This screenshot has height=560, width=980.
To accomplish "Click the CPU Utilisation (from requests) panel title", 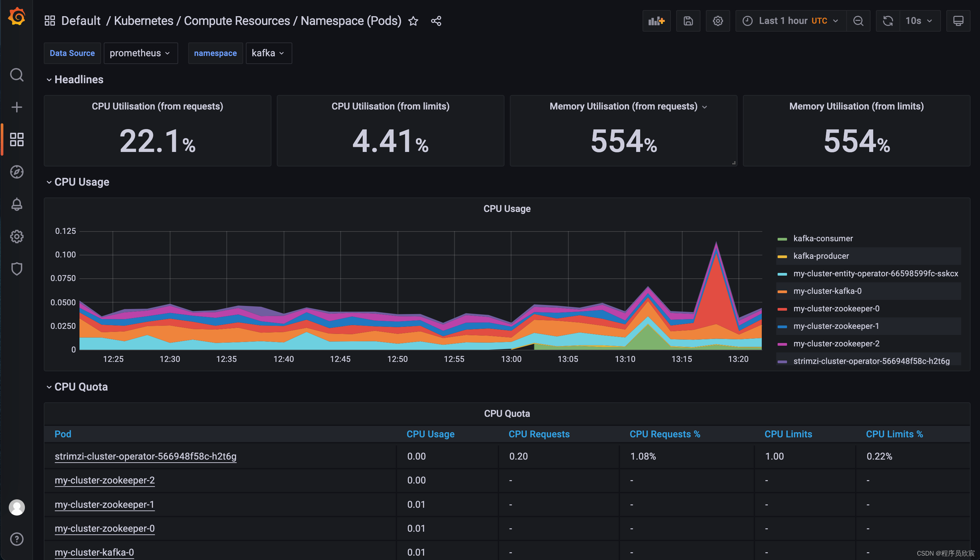I will click(x=157, y=106).
